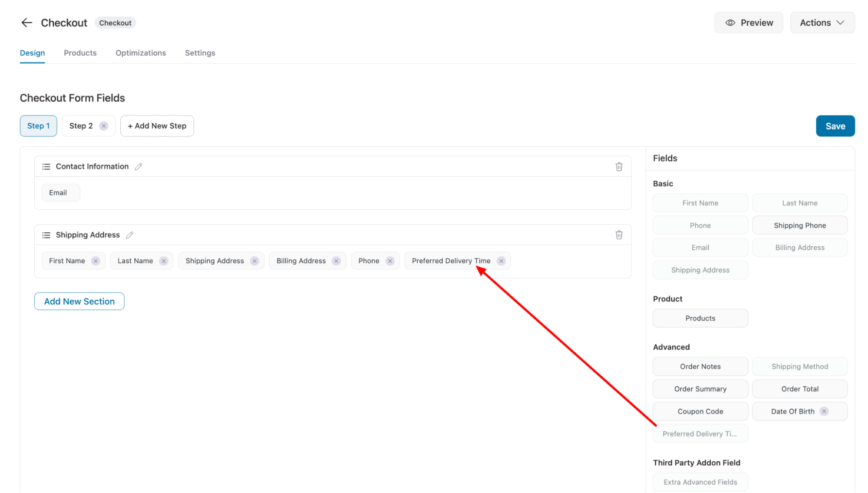Click the back arrow next to Checkout

click(x=27, y=23)
